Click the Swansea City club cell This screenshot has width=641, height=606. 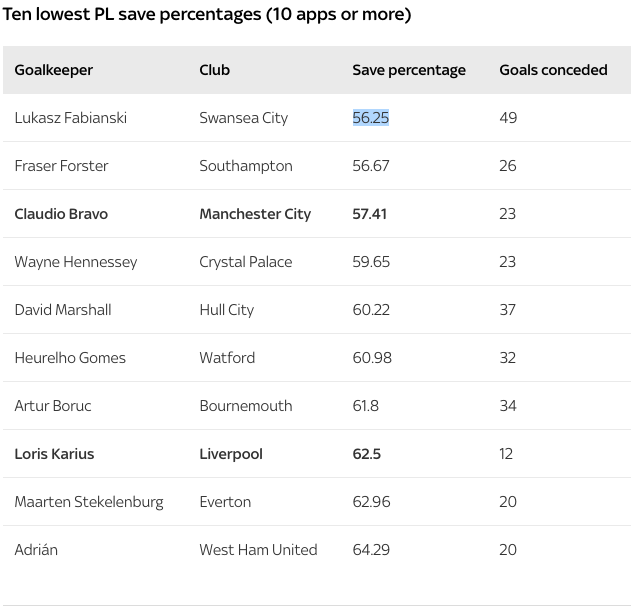pos(244,118)
